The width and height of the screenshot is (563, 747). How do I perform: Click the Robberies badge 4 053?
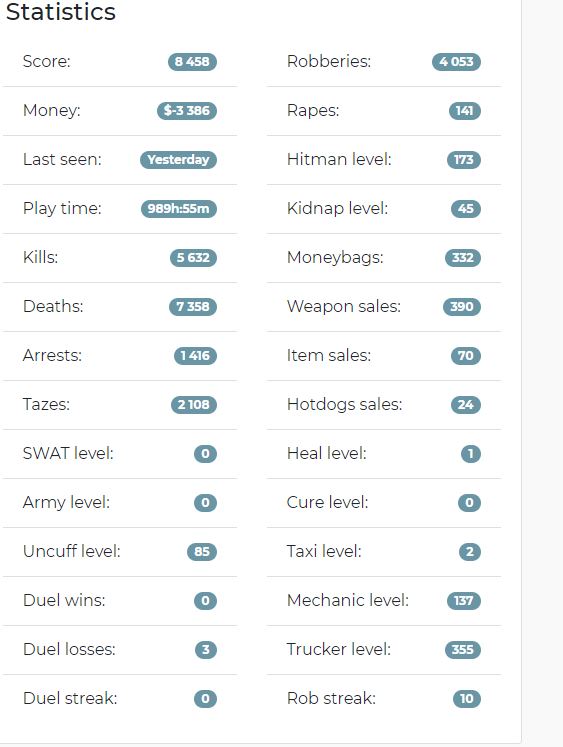(x=456, y=61)
